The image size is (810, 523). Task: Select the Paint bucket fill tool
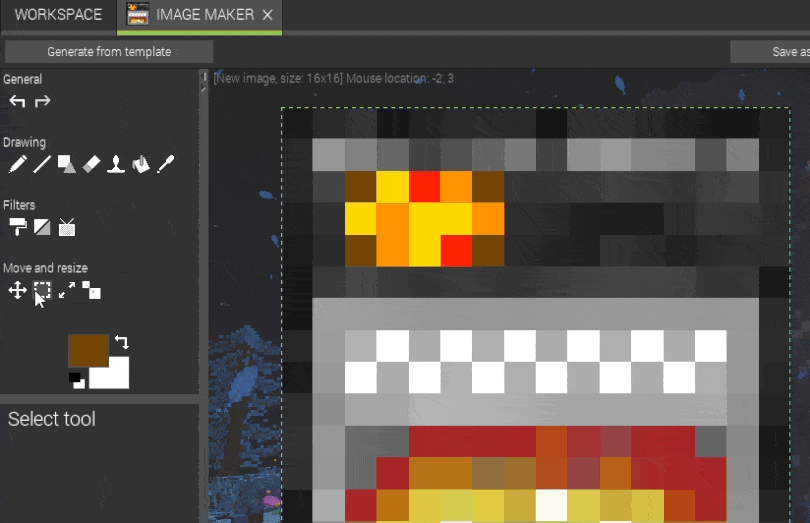click(x=141, y=164)
